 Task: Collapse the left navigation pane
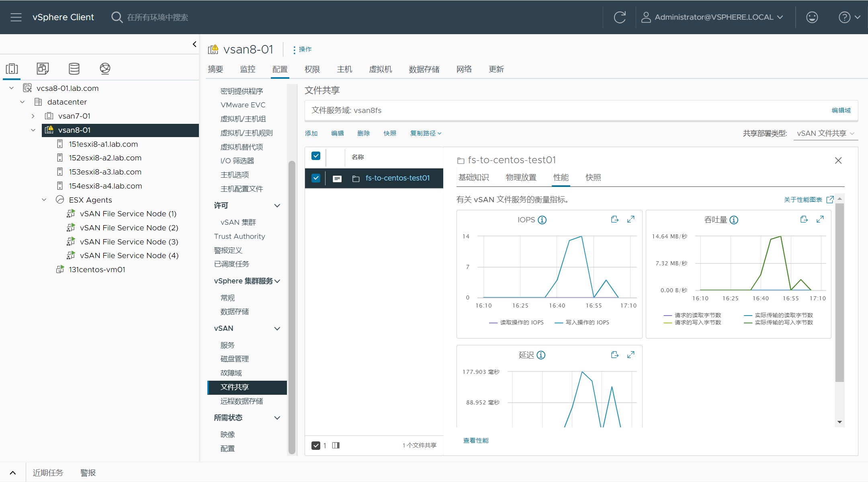(194, 44)
